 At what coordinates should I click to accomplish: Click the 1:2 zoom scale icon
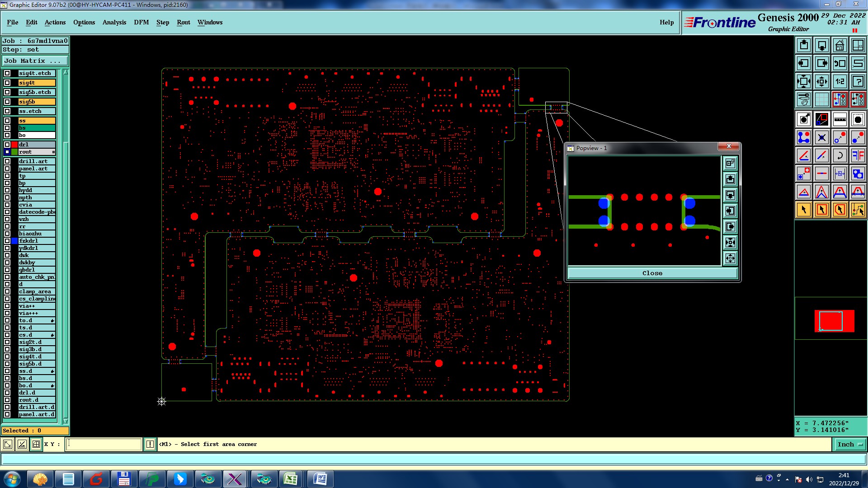click(840, 82)
